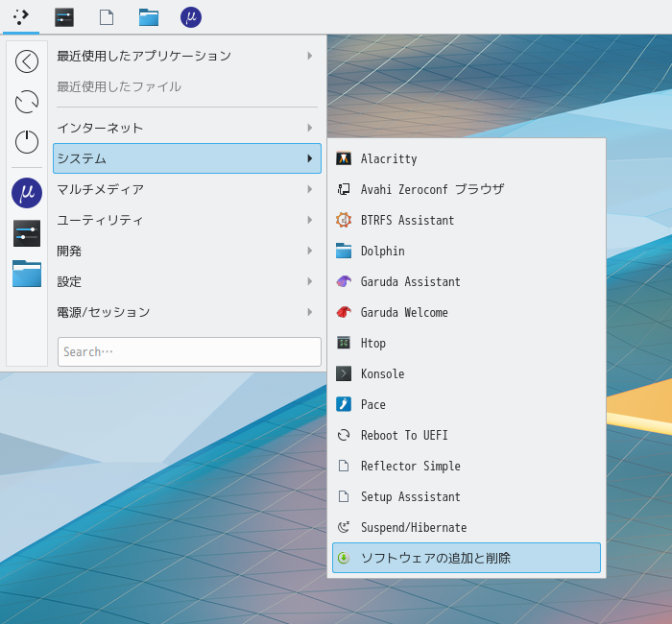
Task: Select the システム category
Action: pos(187,158)
